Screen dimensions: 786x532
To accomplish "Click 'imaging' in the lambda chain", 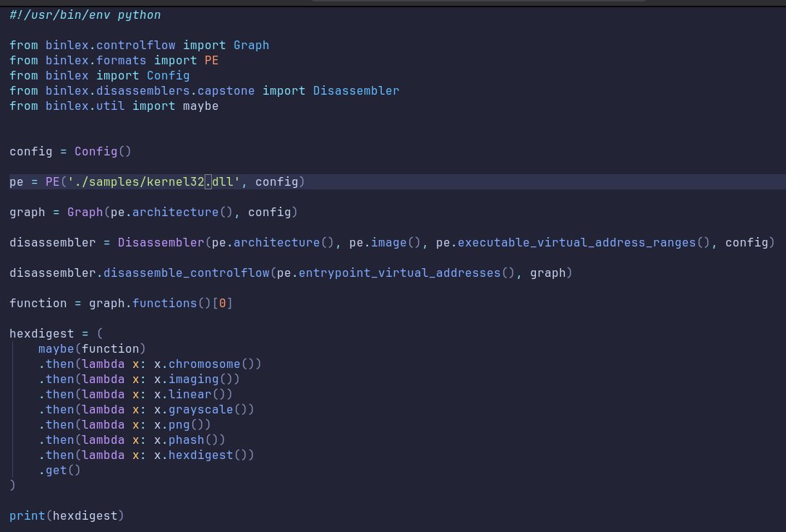I will click(x=194, y=379).
